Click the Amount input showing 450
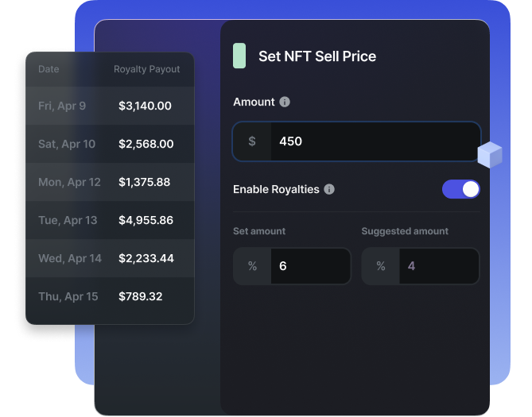Image resolution: width=532 pixels, height=417 pixels. (x=375, y=141)
